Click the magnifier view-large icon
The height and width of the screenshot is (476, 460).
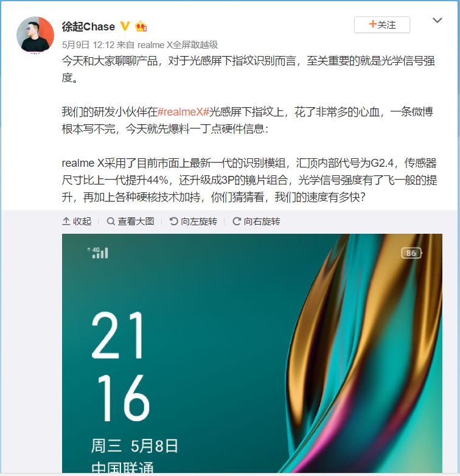(x=111, y=222)
